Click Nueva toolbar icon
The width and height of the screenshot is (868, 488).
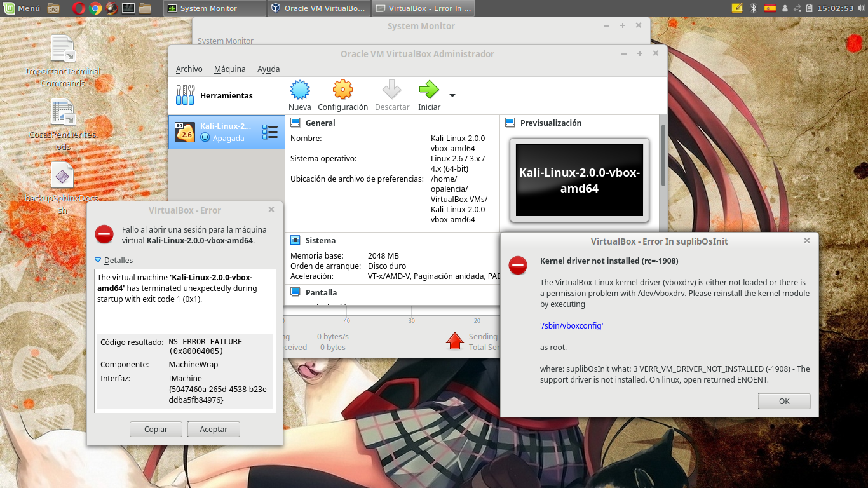tap(300, 96)
